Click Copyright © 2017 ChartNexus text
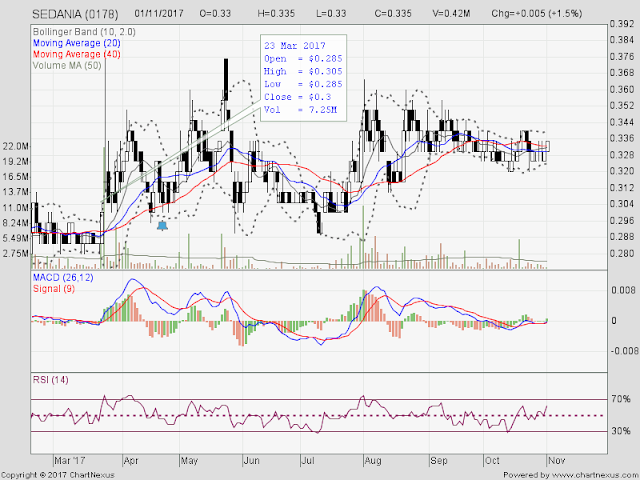Screen dimensions: 640x480 coord(58,475)
